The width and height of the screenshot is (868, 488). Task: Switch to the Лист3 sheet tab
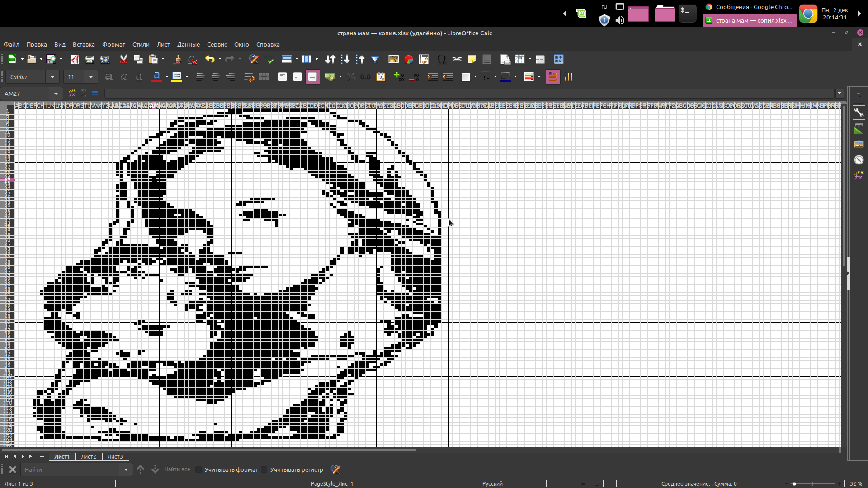pos(115,457)
